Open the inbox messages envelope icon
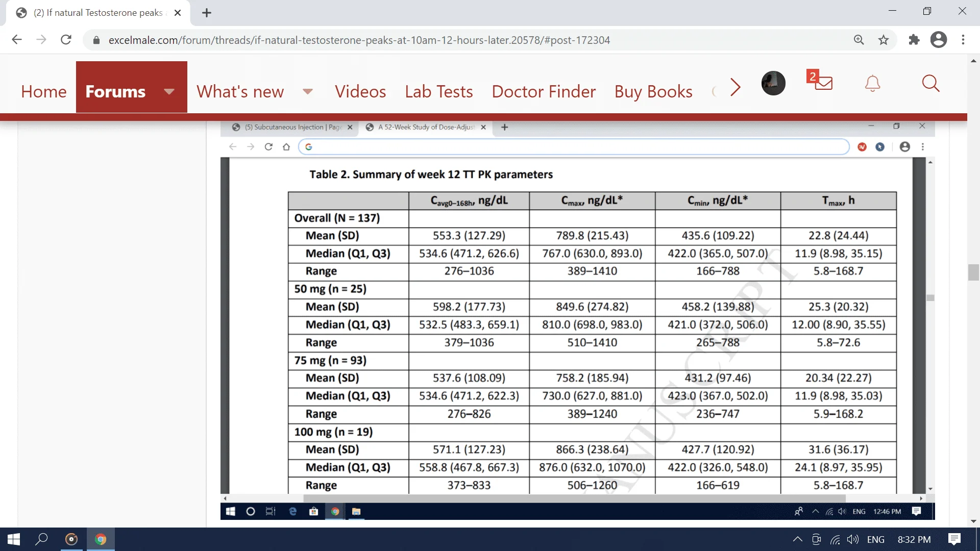The image size is (980, 551). point(823,83)
